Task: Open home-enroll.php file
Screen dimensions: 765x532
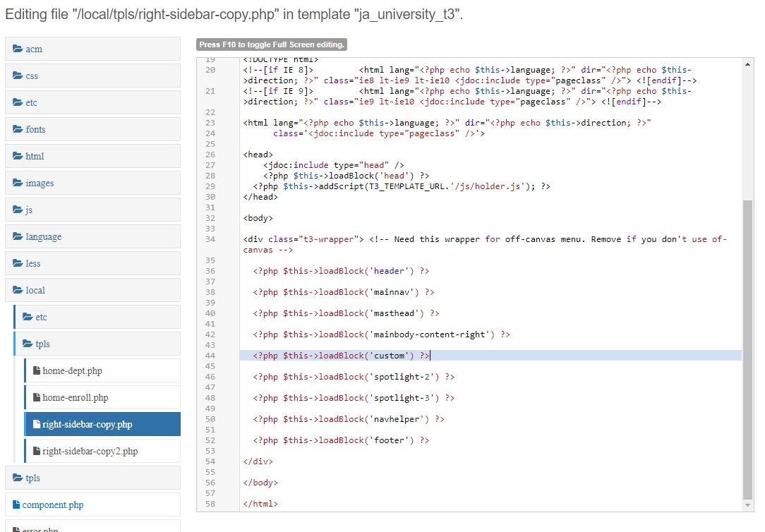Action: click(75, 398)
